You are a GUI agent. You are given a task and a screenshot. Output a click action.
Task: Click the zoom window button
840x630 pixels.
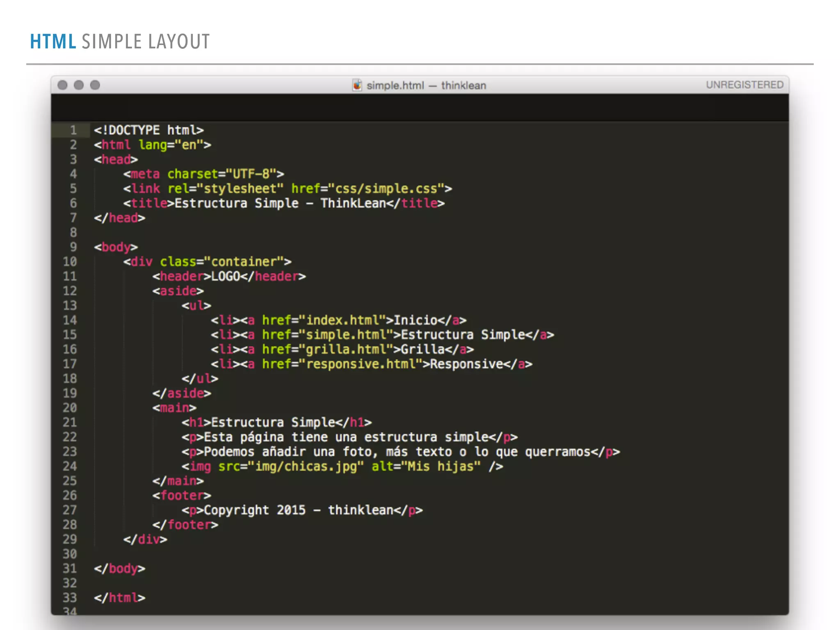(95, 85)
